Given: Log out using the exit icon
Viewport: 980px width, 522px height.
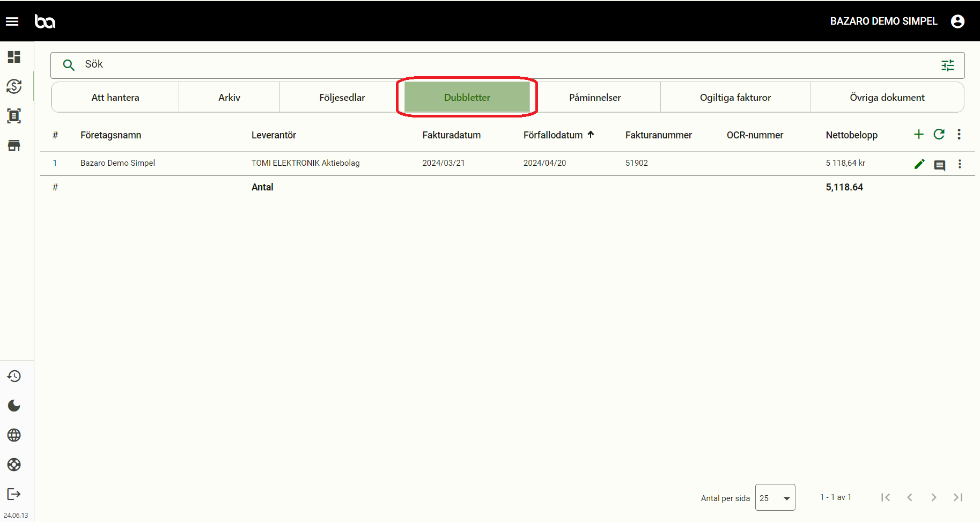Looking at the screenshot, I should (x=14, y=494).
